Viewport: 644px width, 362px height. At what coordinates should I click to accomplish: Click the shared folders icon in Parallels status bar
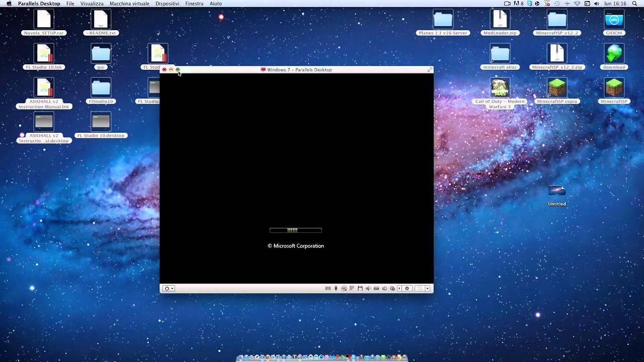tap(384, 289)
